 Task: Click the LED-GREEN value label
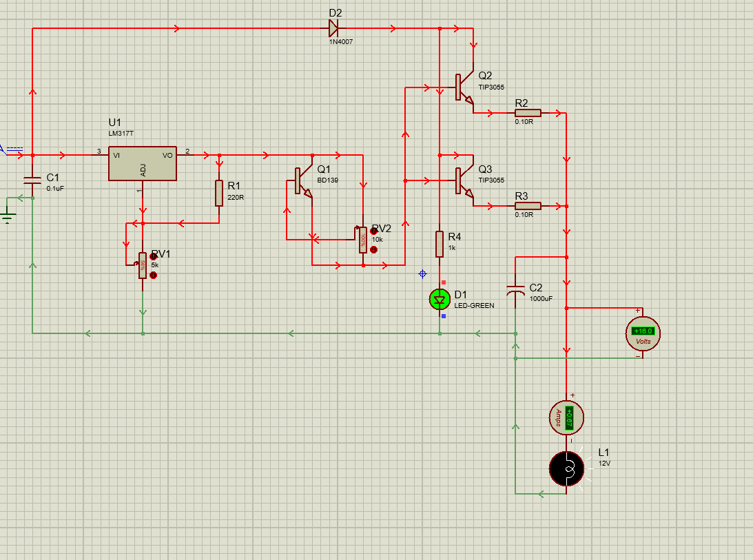[474, 305]
